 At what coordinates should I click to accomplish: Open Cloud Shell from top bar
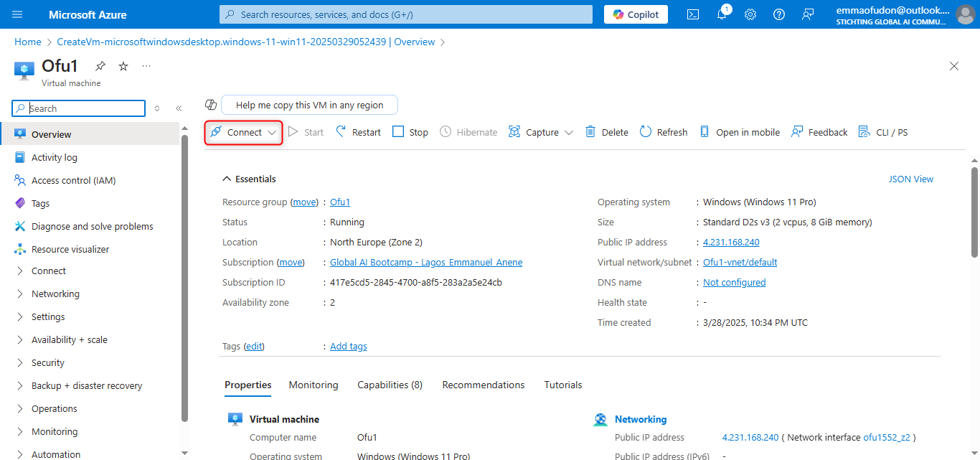693,14
